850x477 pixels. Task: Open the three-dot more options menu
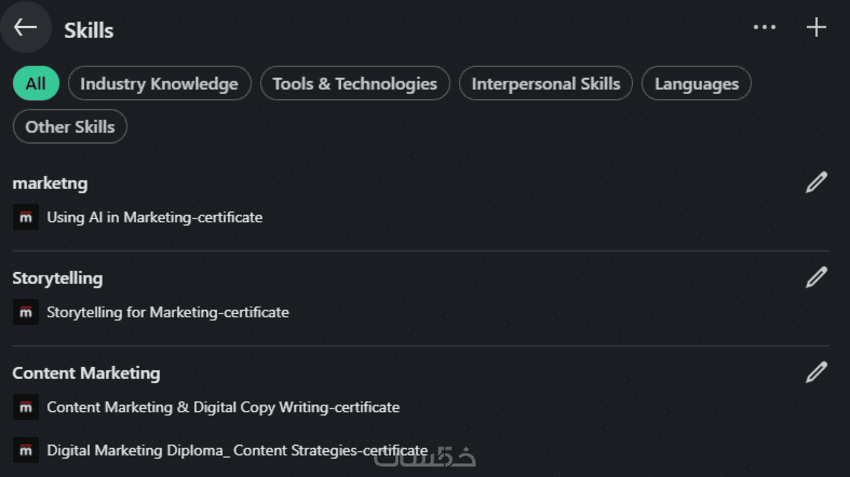pyautogui.click(x=764, y=28)
